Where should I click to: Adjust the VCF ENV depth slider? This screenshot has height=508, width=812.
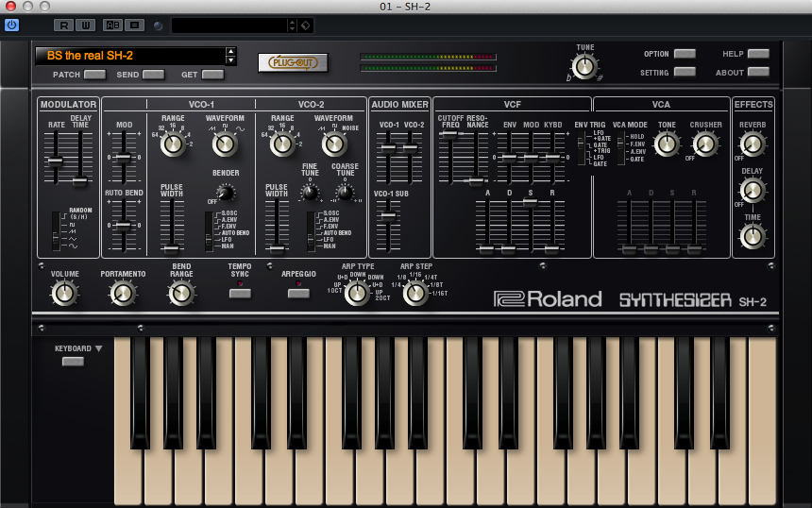pos(510,157)
